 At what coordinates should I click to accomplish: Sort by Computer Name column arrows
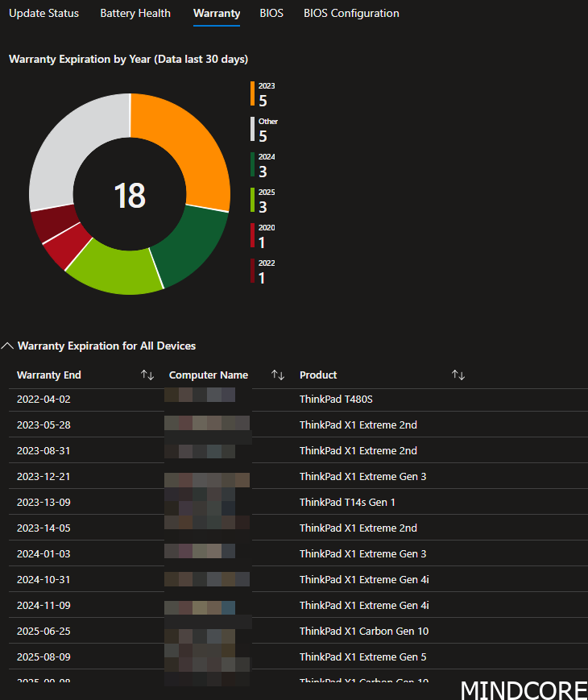pos(278,375)
